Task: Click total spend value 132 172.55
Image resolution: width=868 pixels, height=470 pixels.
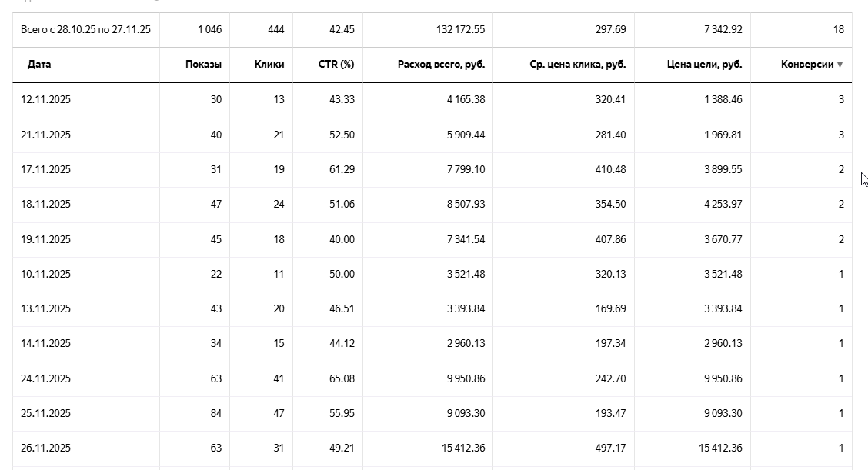Action: (460, 30)
